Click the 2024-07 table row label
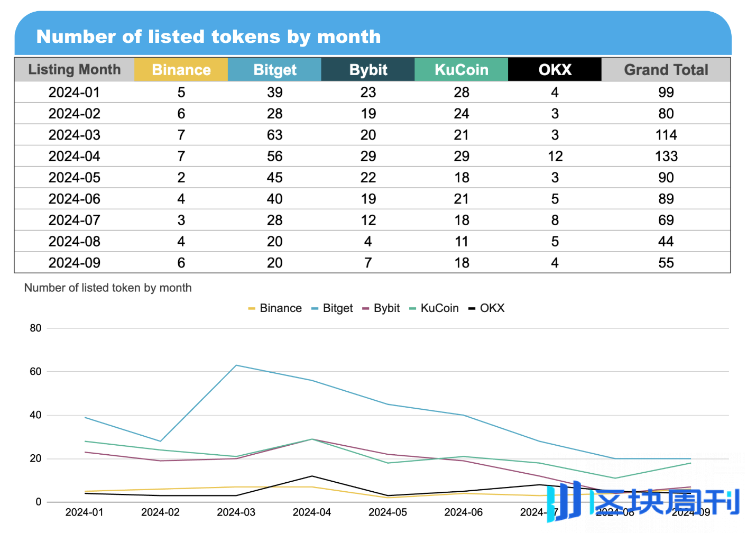 74,220
